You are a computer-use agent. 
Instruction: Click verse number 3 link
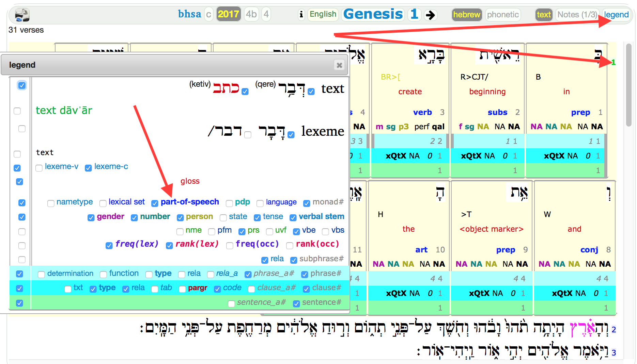(x=613, y=352)
